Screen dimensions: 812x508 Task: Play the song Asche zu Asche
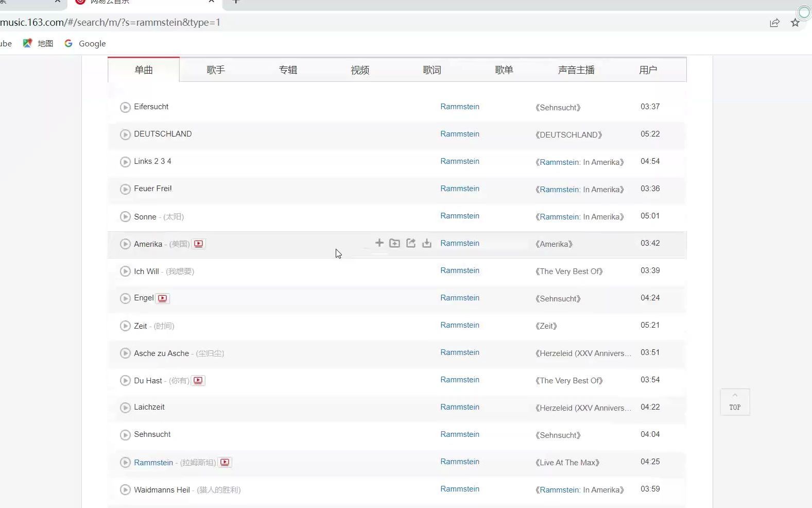tap(125, 353)
